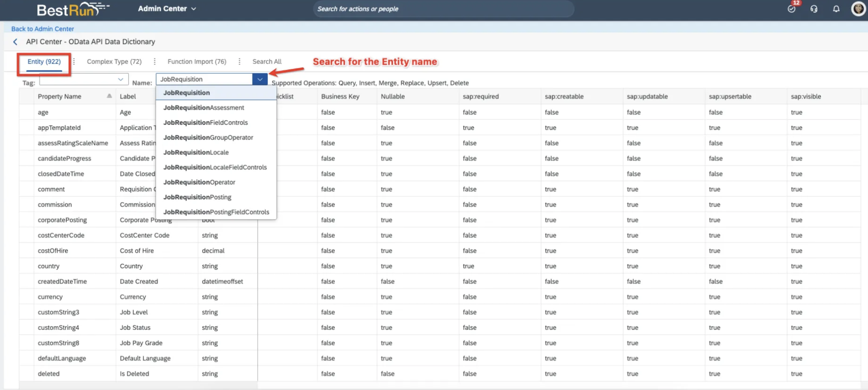Sort by Property Name column arrow
The height and width of the screenshot is (390, 868).
[109, 96]
